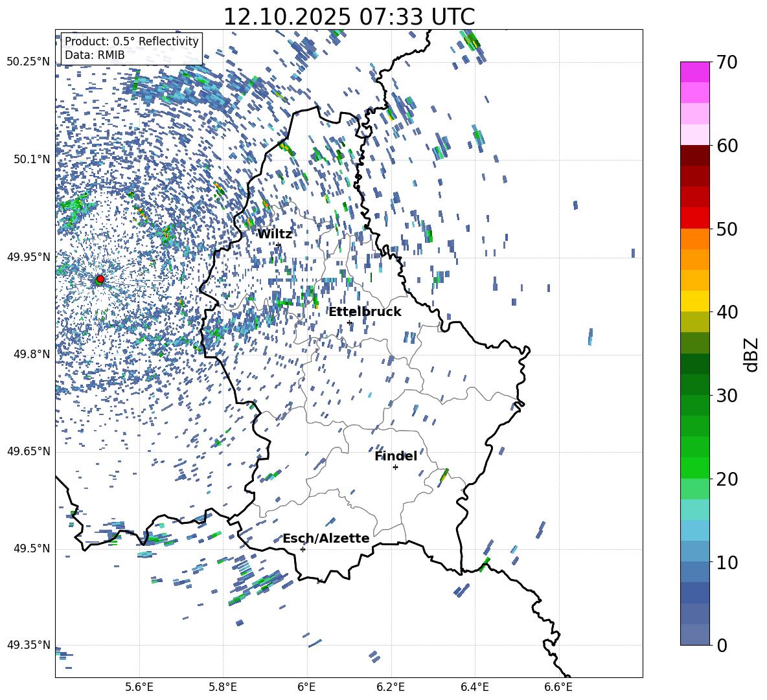Select the Wiltz station cross marker
The width and height of the screenshot is (767, 700).
point(278,245)
